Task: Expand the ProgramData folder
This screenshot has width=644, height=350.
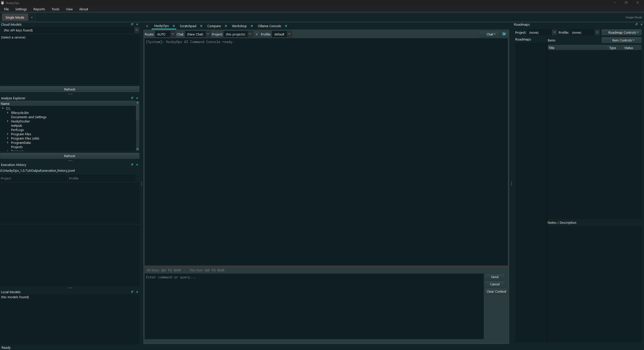Action: (x=8, y=143)
